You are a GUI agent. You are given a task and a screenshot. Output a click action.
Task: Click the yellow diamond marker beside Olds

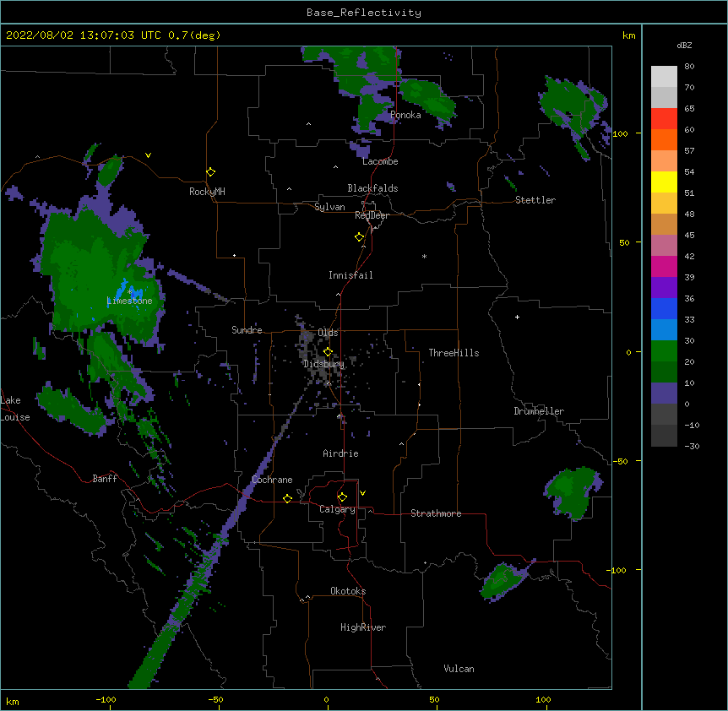(x=328, y=351)
